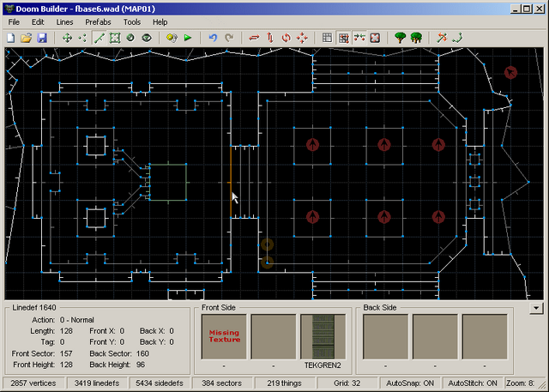Undo the last action with the blue arrow
The height and width of the screenshot is (392, 549).
tap(213, 38)
